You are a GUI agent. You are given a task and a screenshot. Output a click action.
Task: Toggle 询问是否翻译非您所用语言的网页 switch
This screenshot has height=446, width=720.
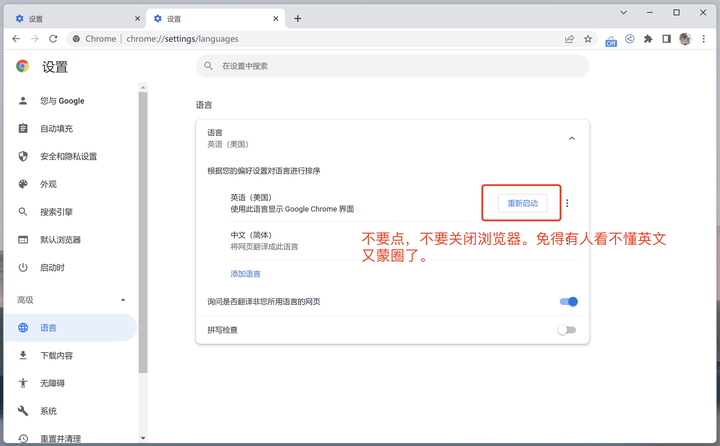coord(568,302)
